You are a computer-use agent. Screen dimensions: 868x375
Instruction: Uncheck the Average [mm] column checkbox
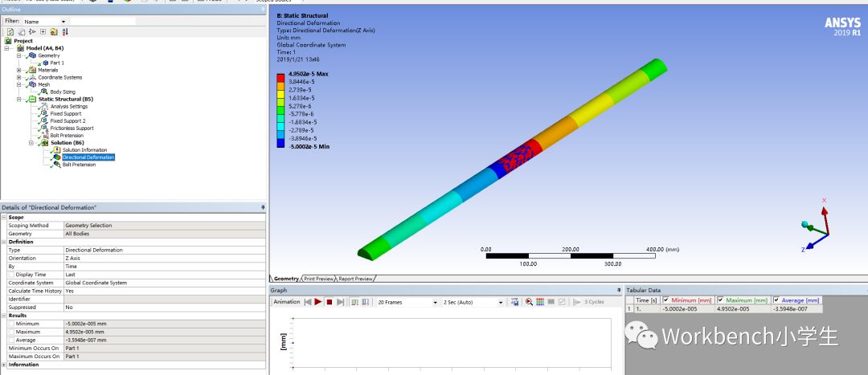point(776,300)
